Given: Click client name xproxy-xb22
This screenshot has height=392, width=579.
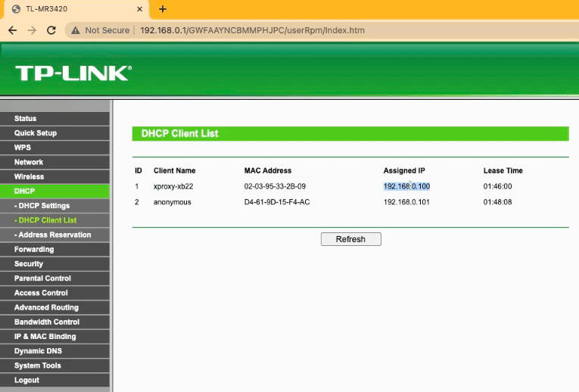Looking at the screenshot, I should pos(173,186).
